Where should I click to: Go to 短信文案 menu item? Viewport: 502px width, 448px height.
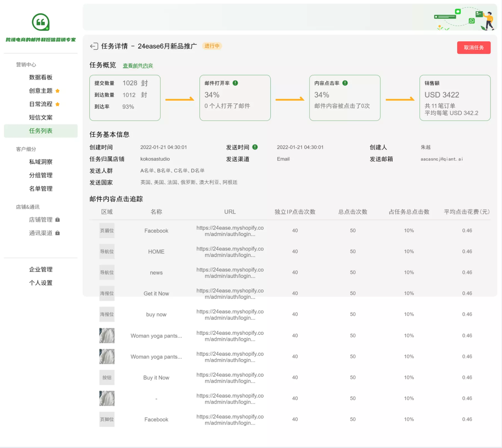tap(41, 117)
